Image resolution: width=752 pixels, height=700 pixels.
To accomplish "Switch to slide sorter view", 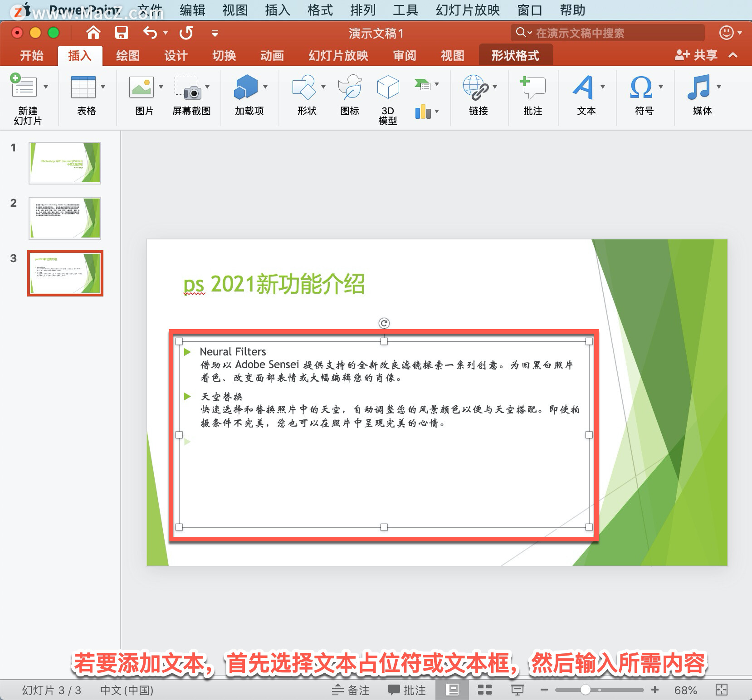I will click(x=485, y=690).
